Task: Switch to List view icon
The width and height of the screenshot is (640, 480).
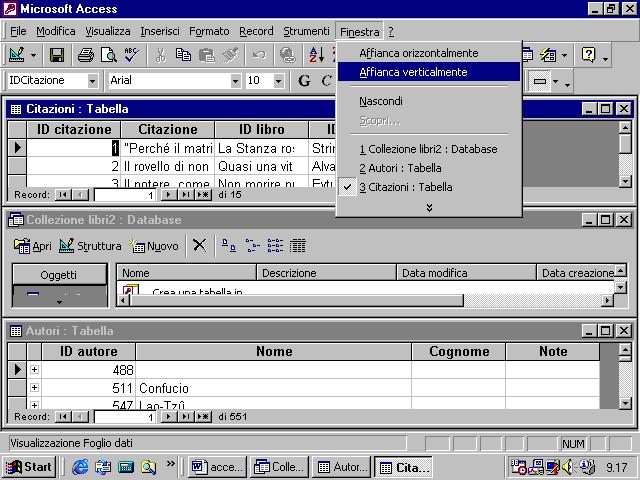Action: click(x=275, y=246)
